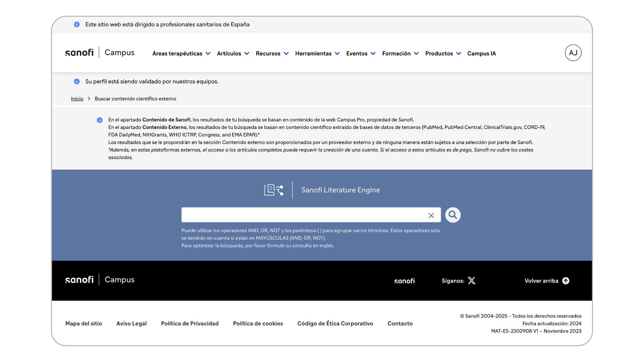Expand the Áreas terapéuticas chevron
Image resolution: width=644 pixels, height=362 pixels.
[x=208, y=53]
